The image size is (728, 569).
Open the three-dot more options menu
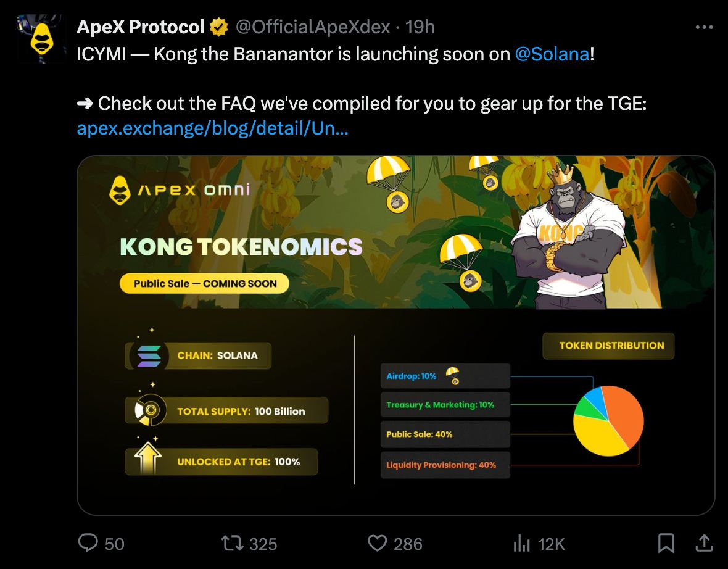click(704, 27)
